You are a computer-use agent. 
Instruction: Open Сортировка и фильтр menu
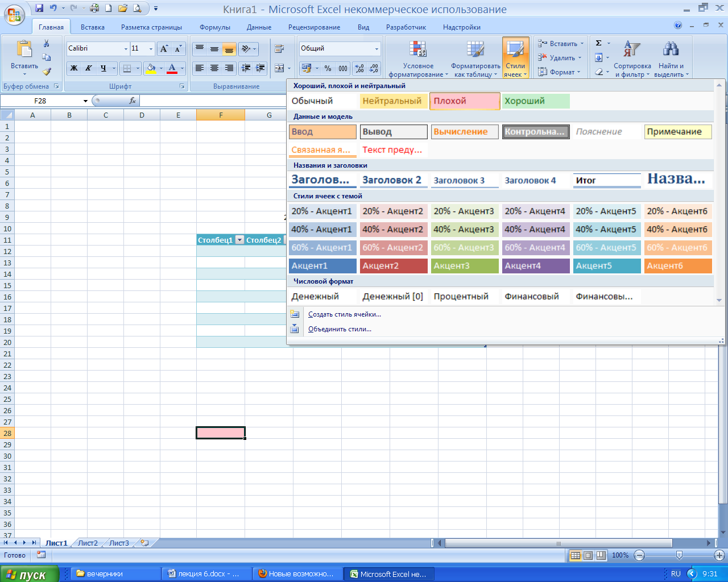tap(632, 59)
